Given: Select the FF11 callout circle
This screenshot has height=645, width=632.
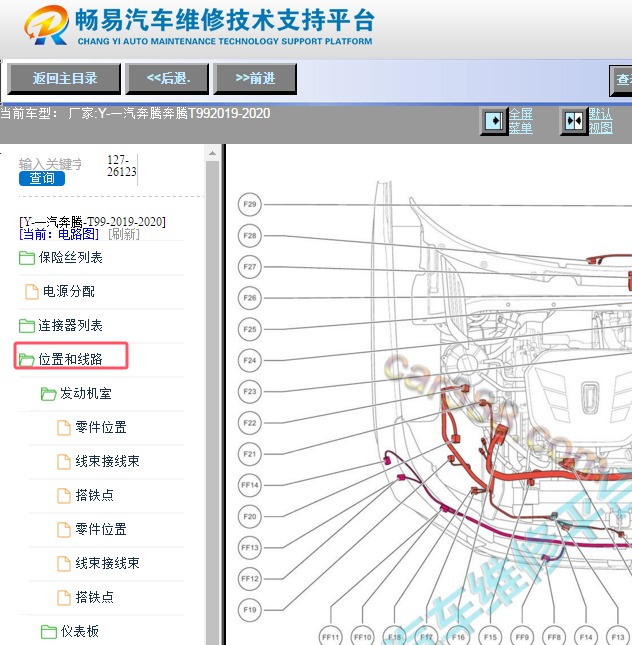Looking at the screenshot, I should 331,636.
